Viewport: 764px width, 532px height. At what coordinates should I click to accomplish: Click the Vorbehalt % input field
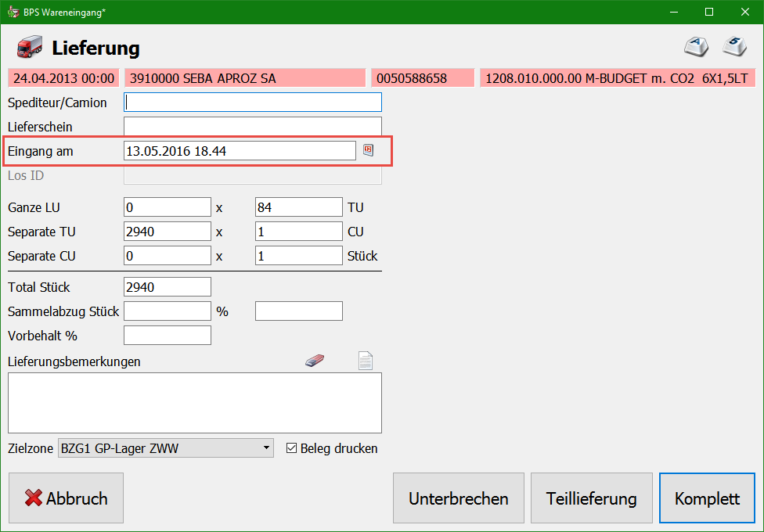point(167,336)
